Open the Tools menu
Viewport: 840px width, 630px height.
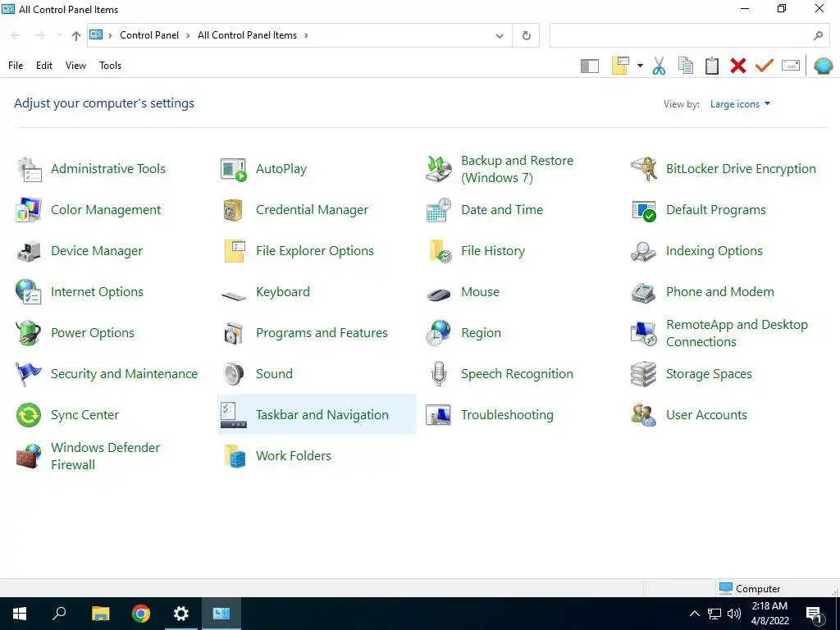coord(111,66)
